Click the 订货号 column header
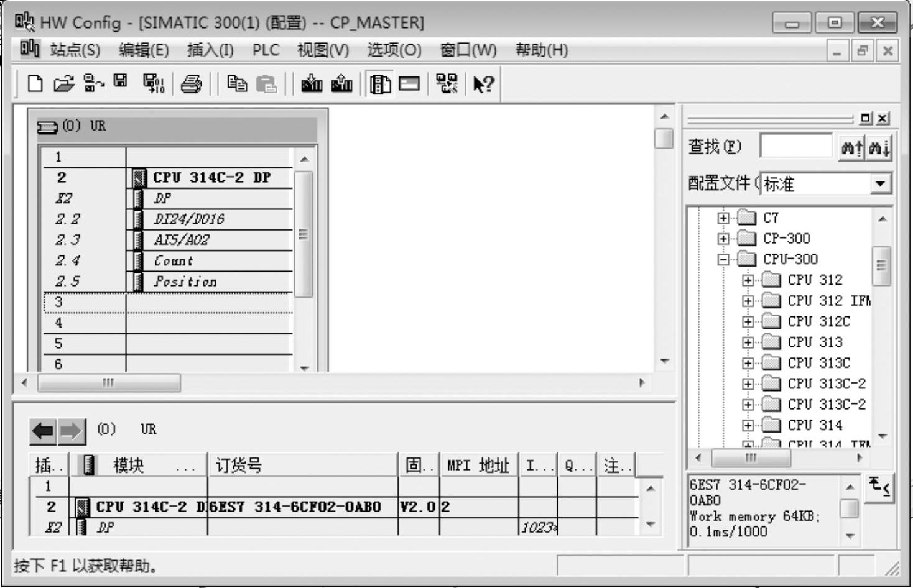Screen dimensions: 913x588 coord(302,465)
